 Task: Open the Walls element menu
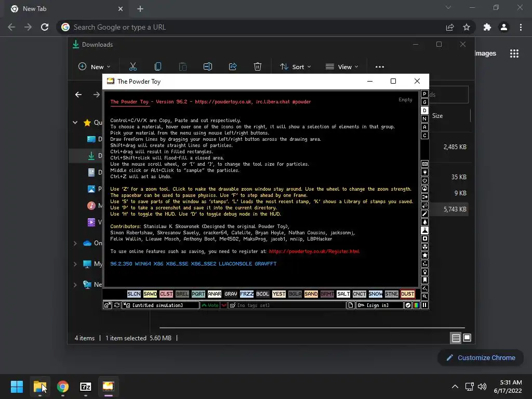click(424, 164)
